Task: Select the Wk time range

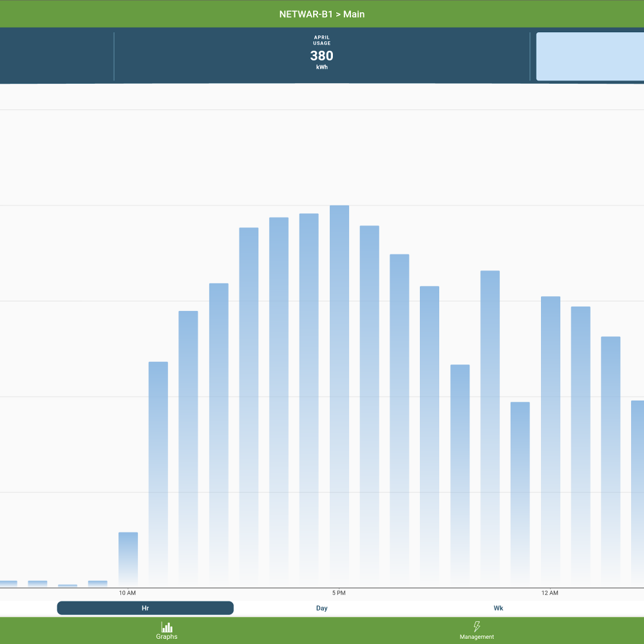Action: pos(498,608)
